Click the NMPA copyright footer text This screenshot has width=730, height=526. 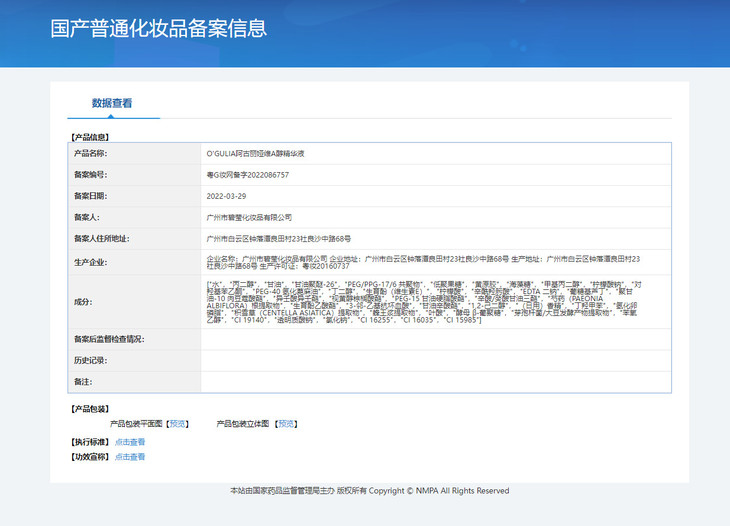tap(369, 491)
